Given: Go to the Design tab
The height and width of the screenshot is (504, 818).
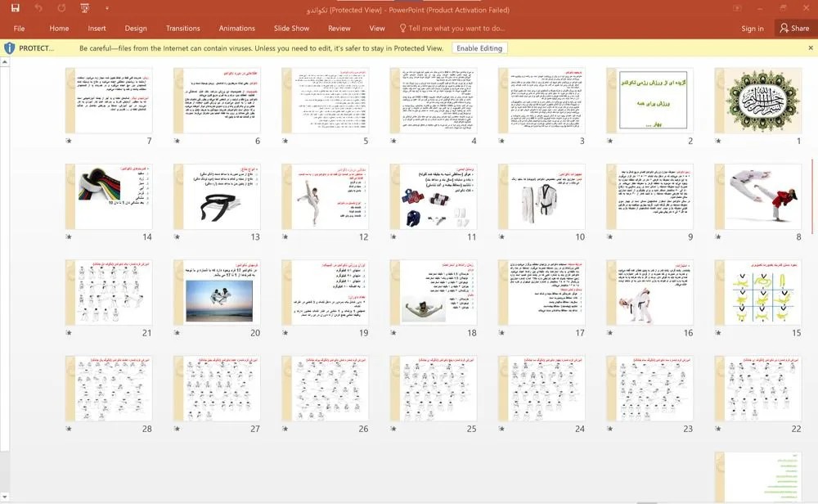Looking at the screenshot, I should pos(136,28).
